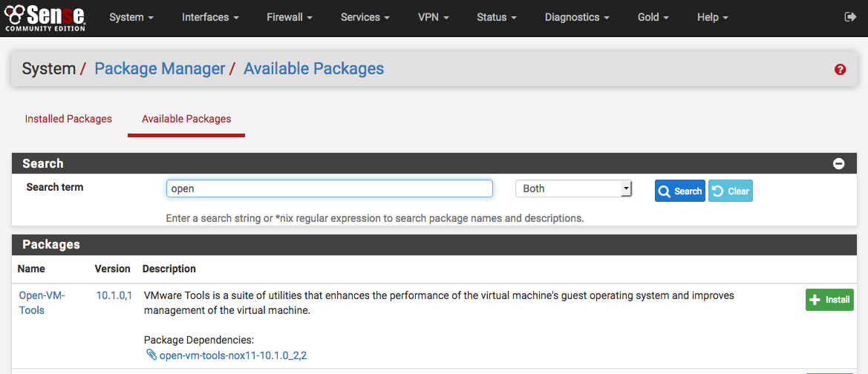This screenshot has height=374, width=868.
Task: Expand the Interfaces menu
Action: 210,17
